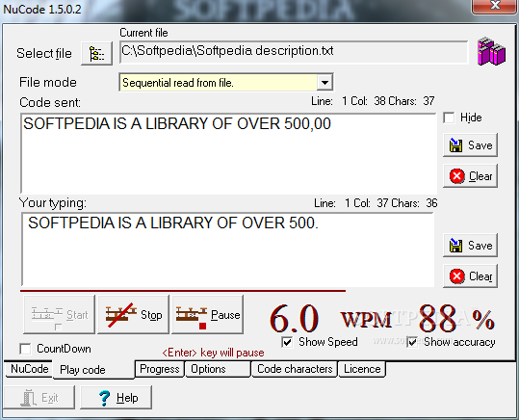Image resolution: width=519 pixels, height=420 pixels.
Task: Toggle the Hide checkbox
Action: click(449, 118)
